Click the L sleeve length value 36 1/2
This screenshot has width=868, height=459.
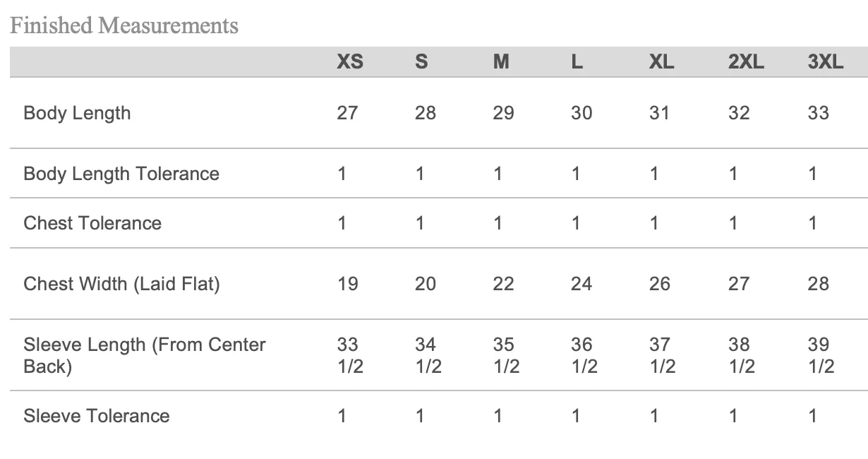tap(584, 356)
